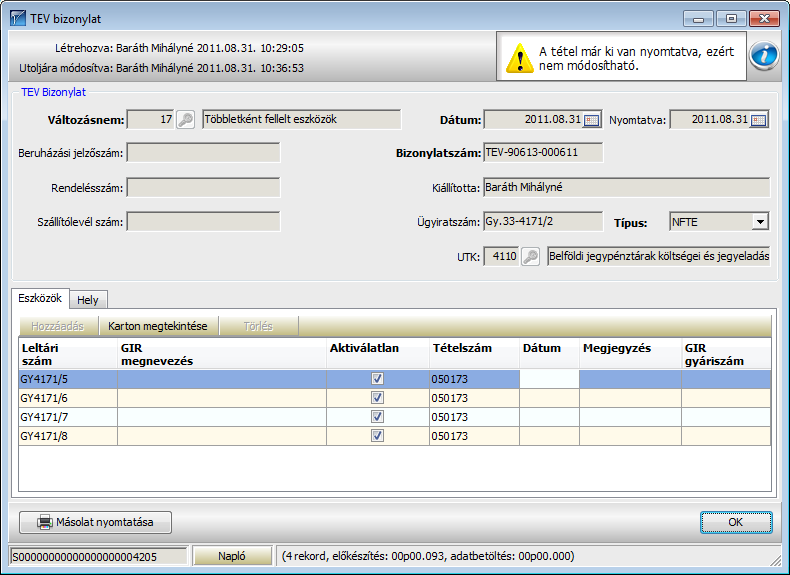The image size is (790, 575).
Task: Toggle Aktiválatlan checkbox for GY4171/6
Action: pyautogui.click(x=377, y=398)
